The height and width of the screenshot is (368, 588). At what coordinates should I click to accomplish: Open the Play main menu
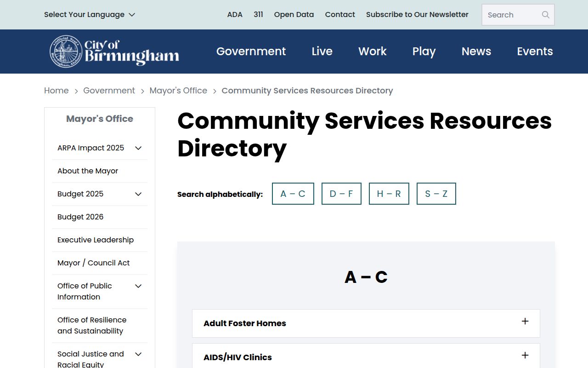point(424,52)
